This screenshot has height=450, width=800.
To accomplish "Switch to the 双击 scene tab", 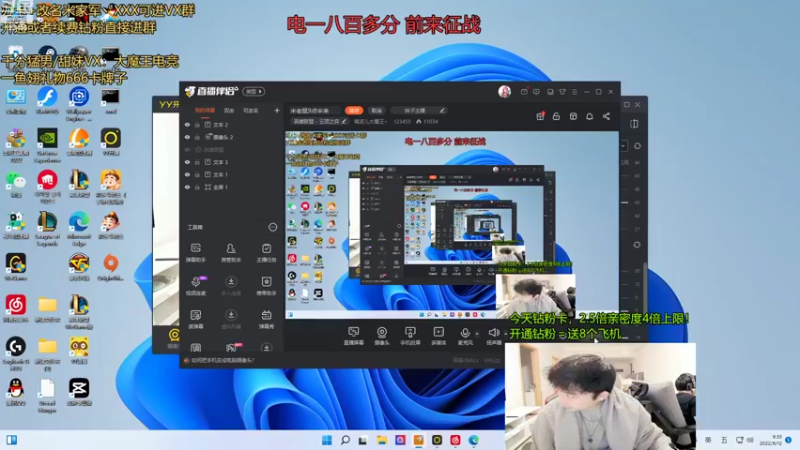I will point(229,110).
